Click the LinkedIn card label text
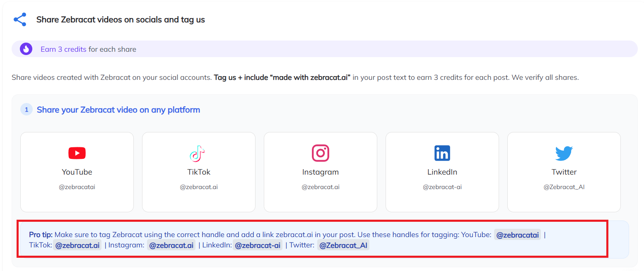This screenshot has height=271, width=644. tap(442, 172)
